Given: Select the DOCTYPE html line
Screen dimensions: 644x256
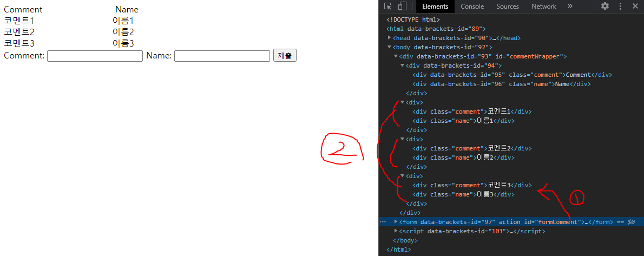Looking at the screenshot, I should click(x=413, y=19).
